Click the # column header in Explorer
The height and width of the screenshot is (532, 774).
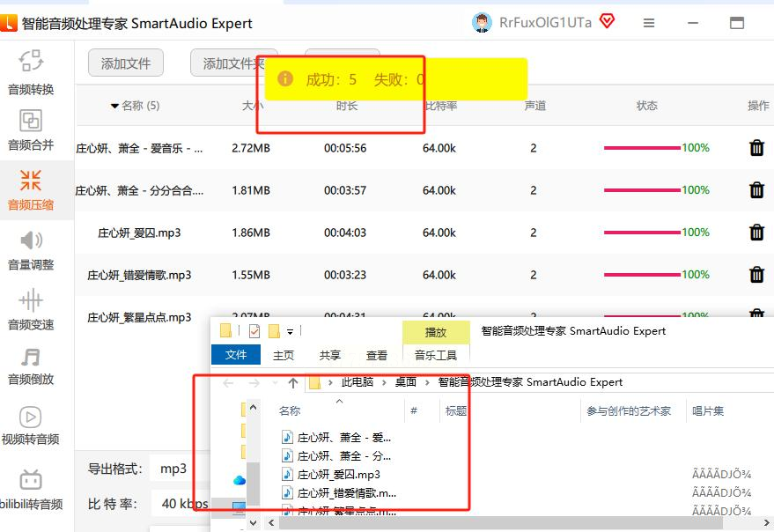414,411
